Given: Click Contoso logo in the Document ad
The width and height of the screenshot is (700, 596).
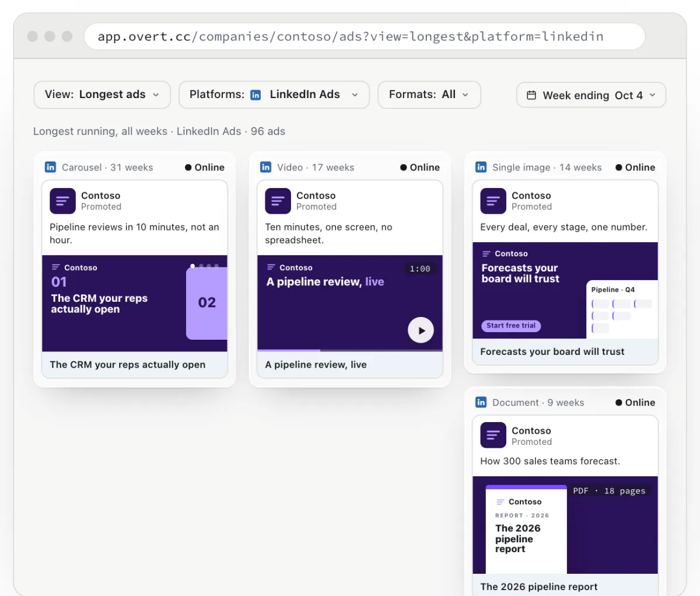Looking at the screenshot, I should [493, 435].
